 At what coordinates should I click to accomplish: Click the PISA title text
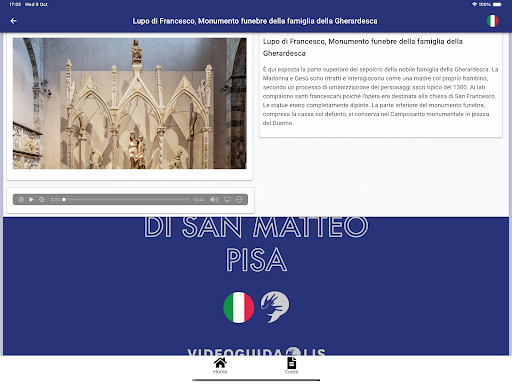tap(256, 259)
